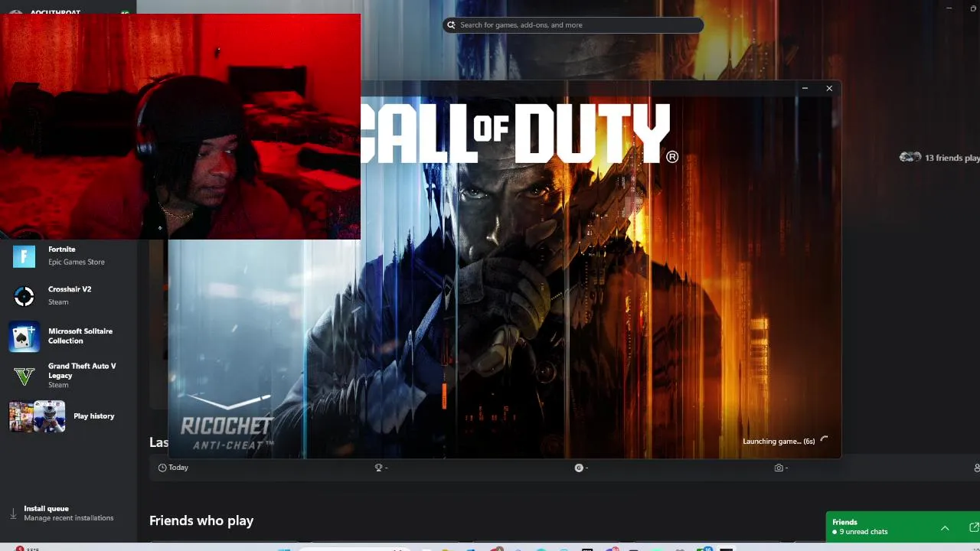
Task: Click the 'Fortnite' title text
Action: coord(62,249)
